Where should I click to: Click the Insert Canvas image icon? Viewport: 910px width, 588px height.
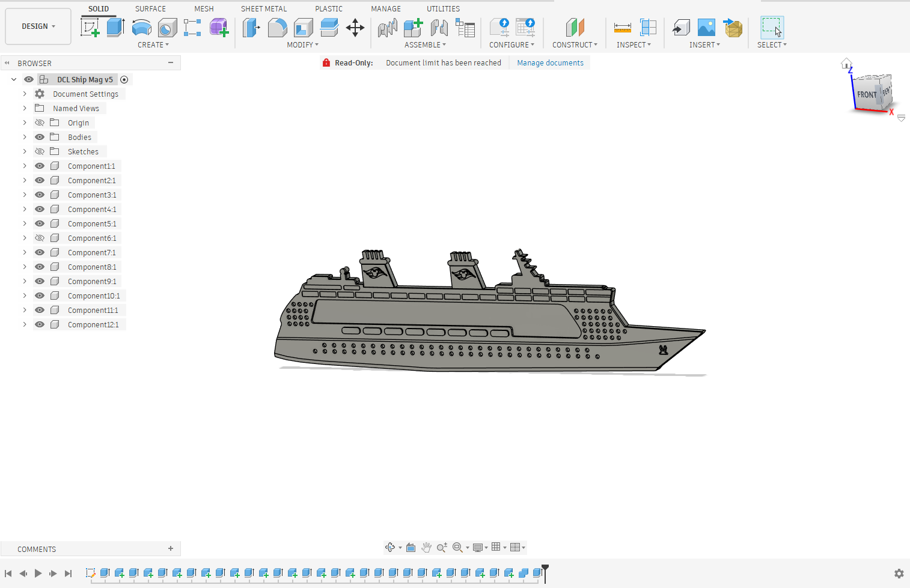pos(706,28)
